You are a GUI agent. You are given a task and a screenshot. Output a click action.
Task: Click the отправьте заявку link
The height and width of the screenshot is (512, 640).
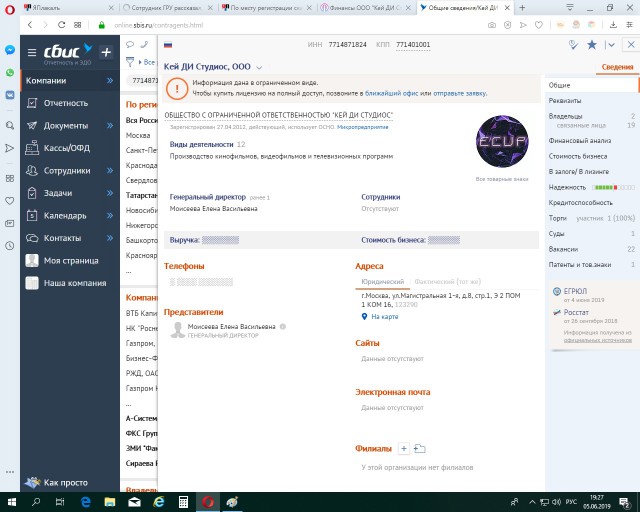(460, 93)
